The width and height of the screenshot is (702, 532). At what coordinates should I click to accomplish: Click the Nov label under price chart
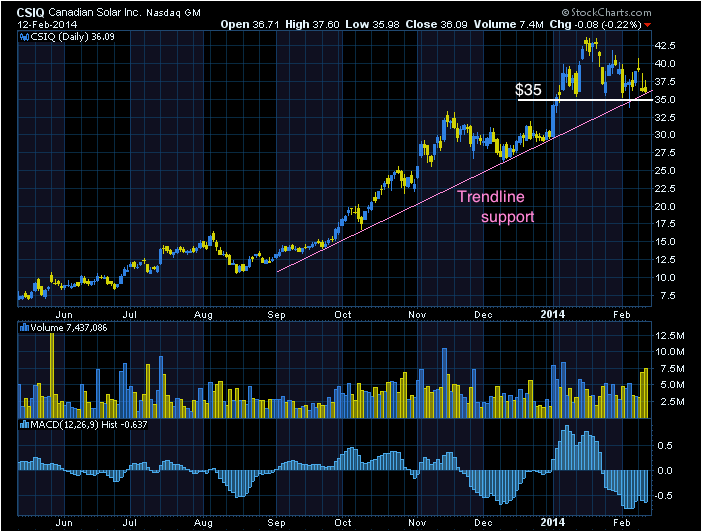click(417, 315)
